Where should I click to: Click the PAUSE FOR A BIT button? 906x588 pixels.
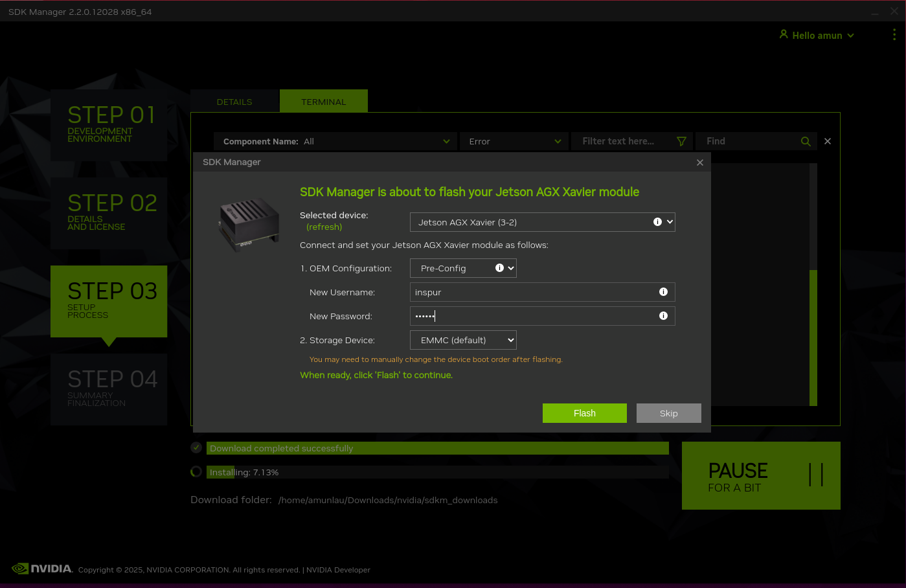761,475
